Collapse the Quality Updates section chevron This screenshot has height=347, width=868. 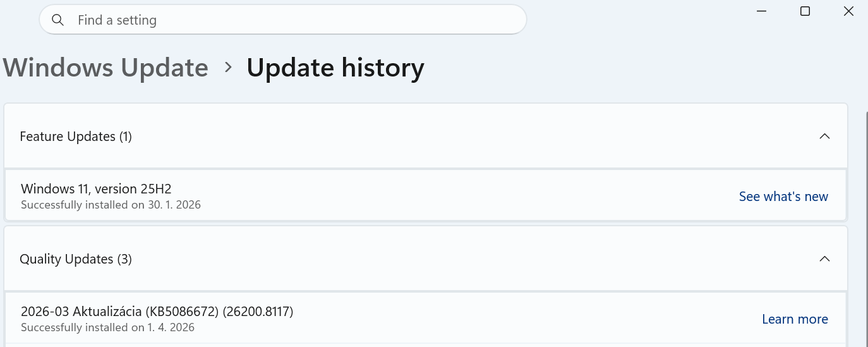(824, 259)
